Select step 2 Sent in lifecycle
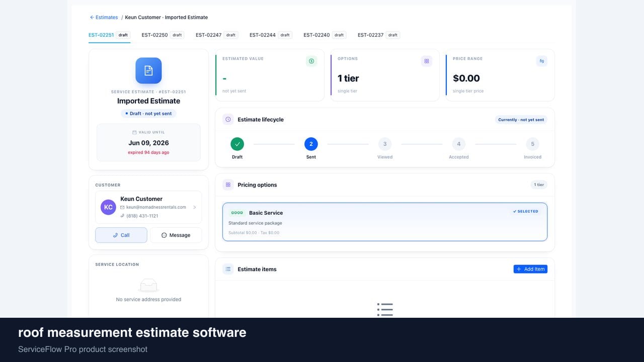644x362 pixels. 311,144
